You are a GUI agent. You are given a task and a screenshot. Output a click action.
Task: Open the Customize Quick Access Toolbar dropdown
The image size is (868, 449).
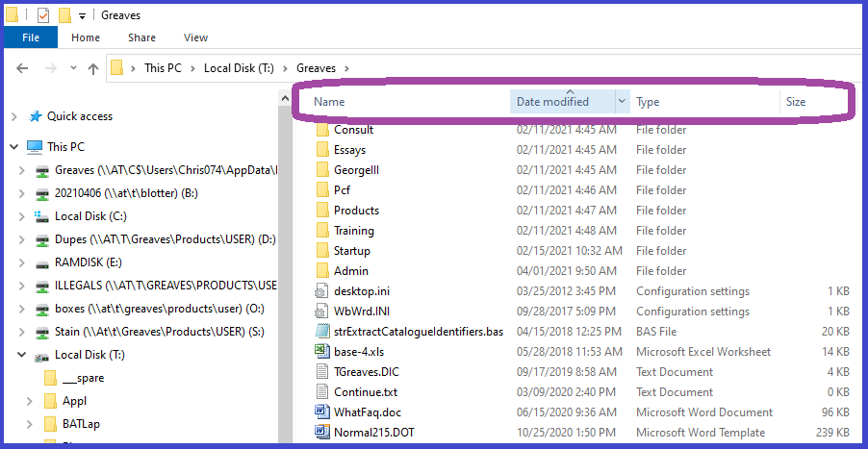[x=83, y=15]
